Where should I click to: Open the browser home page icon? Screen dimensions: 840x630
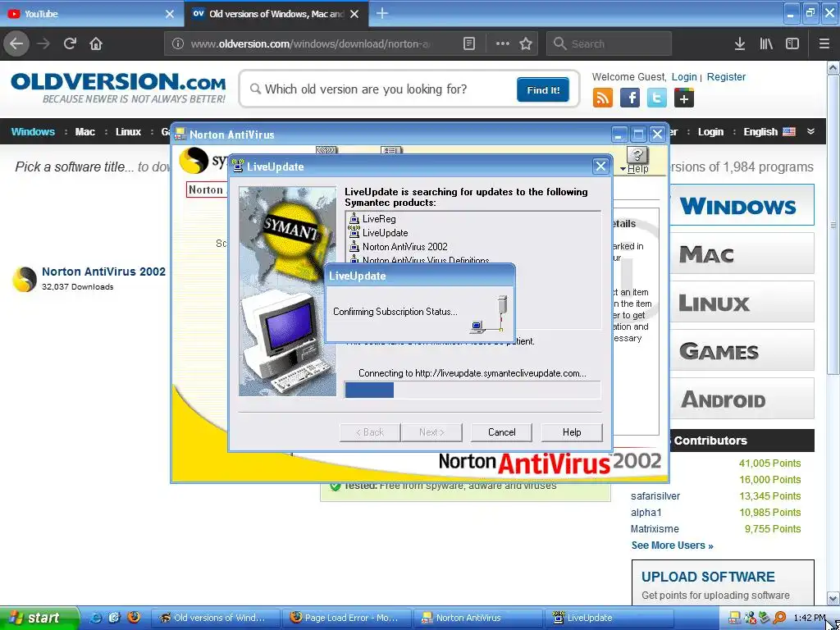coord(96,43)
